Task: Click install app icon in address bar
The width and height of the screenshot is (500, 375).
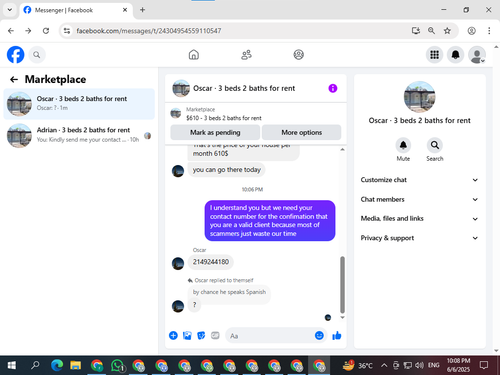Action: pos(416,31)
